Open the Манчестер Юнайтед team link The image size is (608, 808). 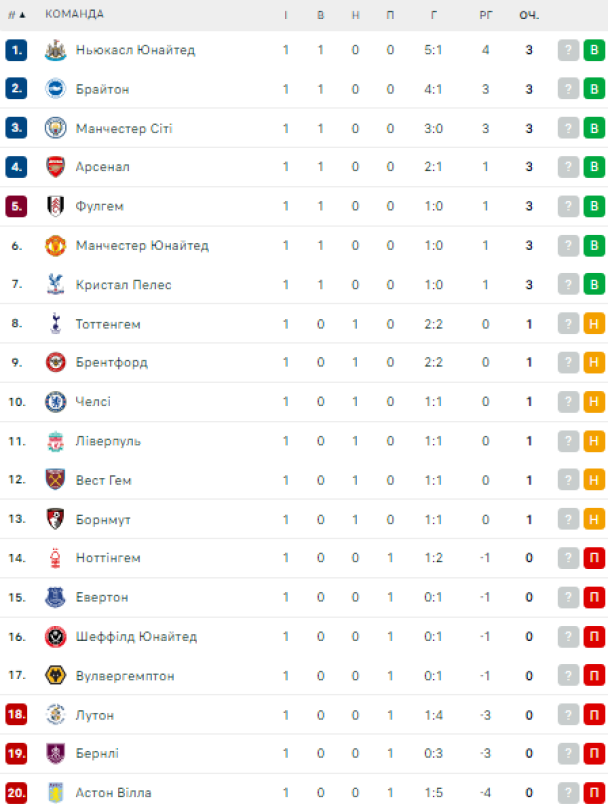(142, 245)
